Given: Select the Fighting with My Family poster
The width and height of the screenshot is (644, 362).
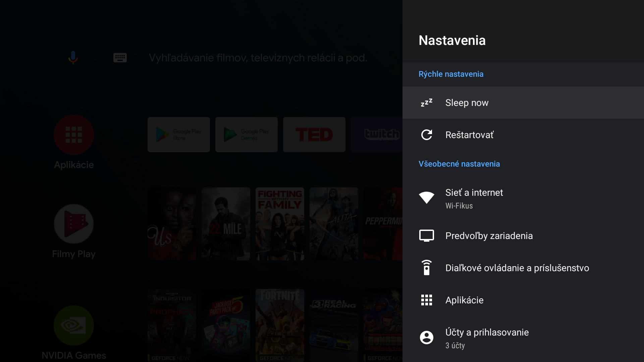Looking at the screenshot, I should coord(280,224).
